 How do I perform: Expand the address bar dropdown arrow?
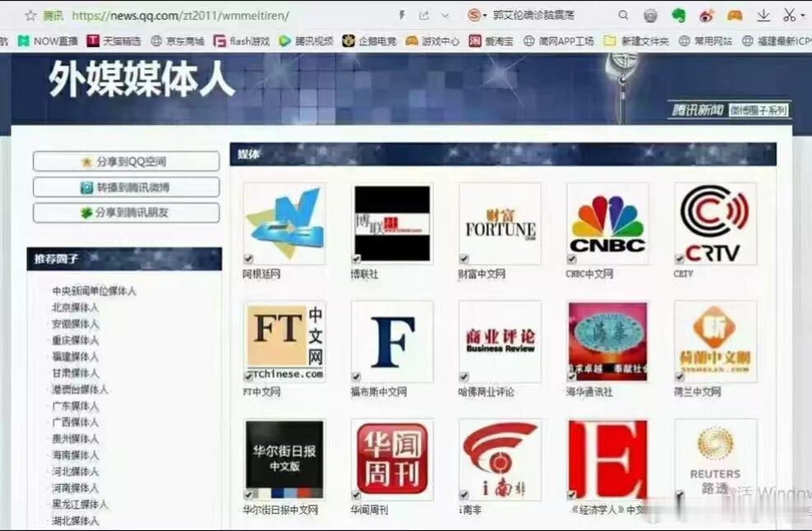pyautogui.click(x=445, y=16)
